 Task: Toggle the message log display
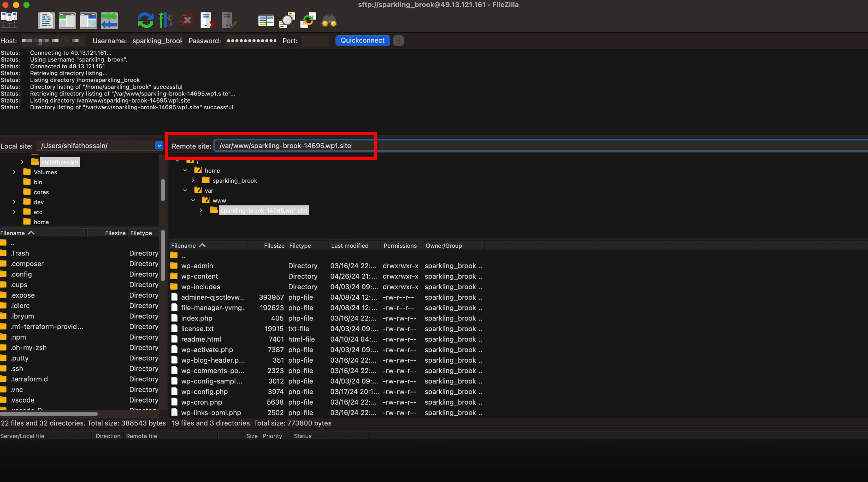(46, 20)
